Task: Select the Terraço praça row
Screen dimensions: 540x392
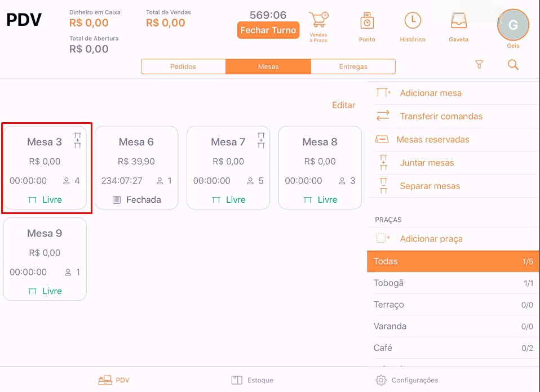Action: coord(453,305)
